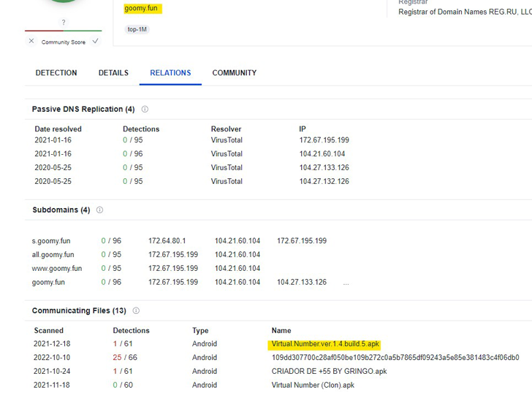The width and height of the screenshot is (532, 395).
Task: Click info icon beside Passive DNS Replication
Action: [145, 110]
